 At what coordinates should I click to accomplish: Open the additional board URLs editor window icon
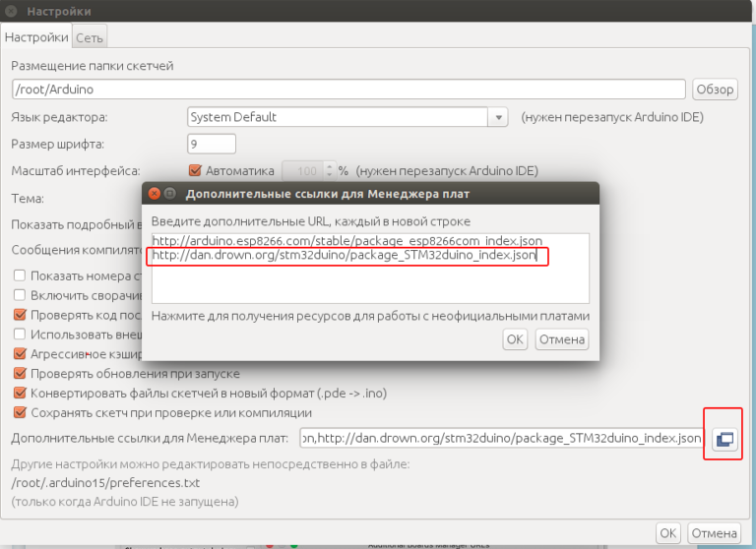tap(724, 439)
